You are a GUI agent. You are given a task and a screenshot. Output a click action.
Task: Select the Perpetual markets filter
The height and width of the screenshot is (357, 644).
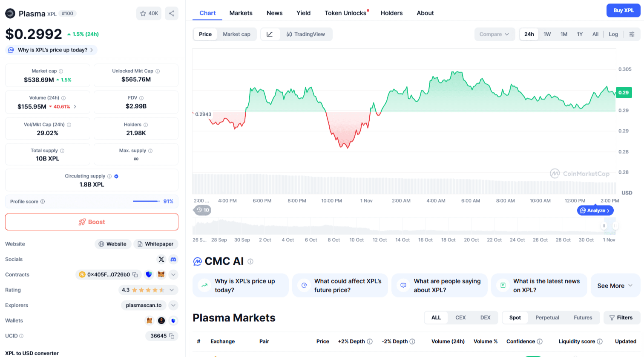[547, 317]
